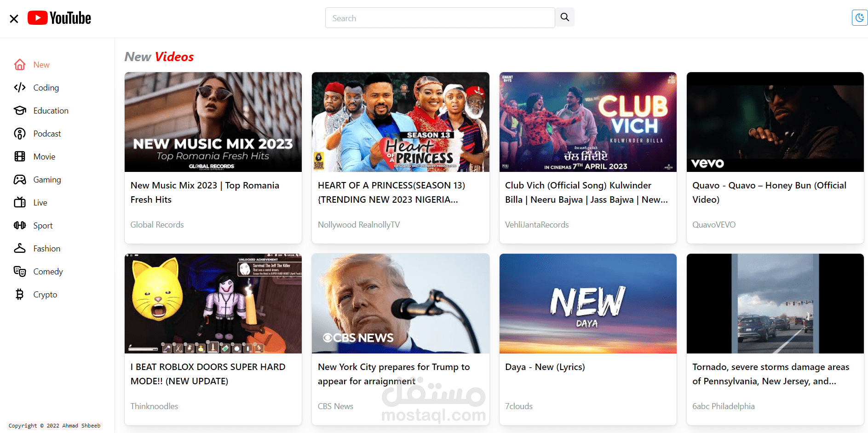868x433 pixels.
Task: Play the Club Vich thumbnail
Action: click(x=588, y=122)
